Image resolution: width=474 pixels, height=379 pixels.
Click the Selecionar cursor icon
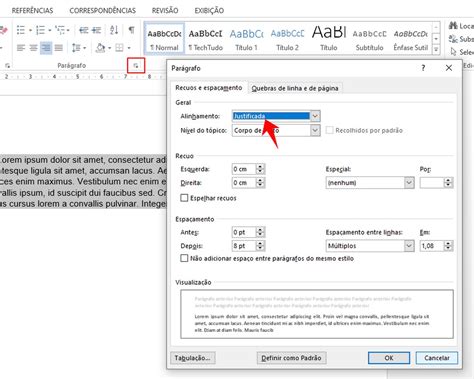453,52
